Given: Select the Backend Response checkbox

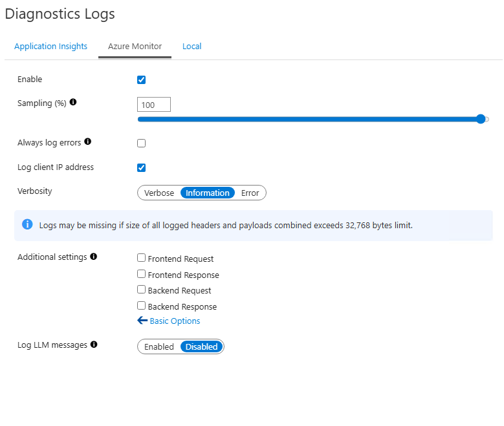Looking at the screenshot, I should (x=142, y=306).
